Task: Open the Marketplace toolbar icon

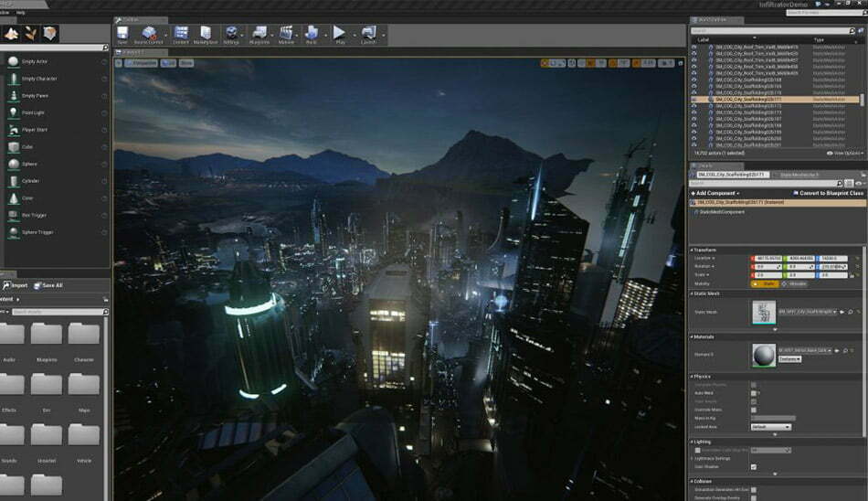Action: tap(206, 33)
